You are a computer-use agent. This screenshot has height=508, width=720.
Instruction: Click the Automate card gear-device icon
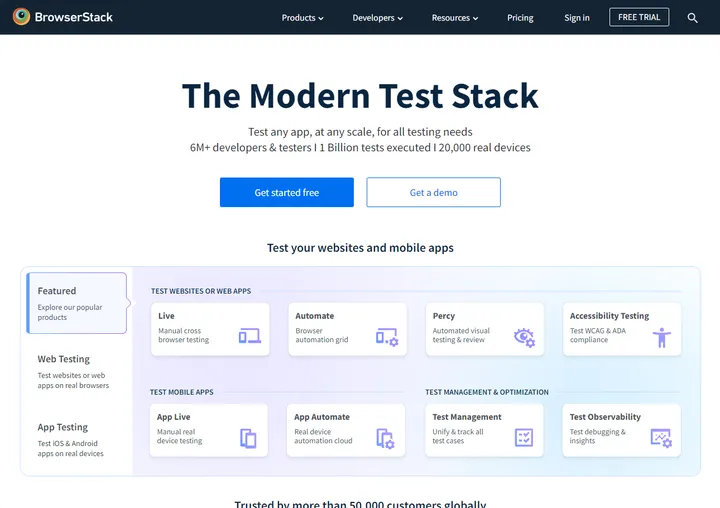[x=387, y=337]
